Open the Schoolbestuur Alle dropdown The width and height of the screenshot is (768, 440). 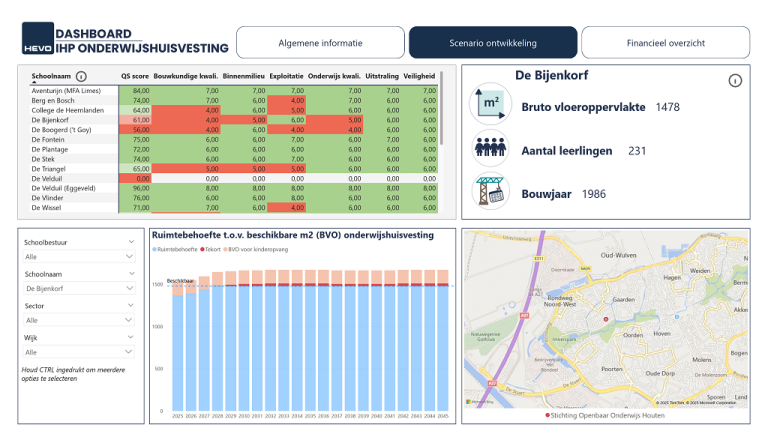pos(79,256)
